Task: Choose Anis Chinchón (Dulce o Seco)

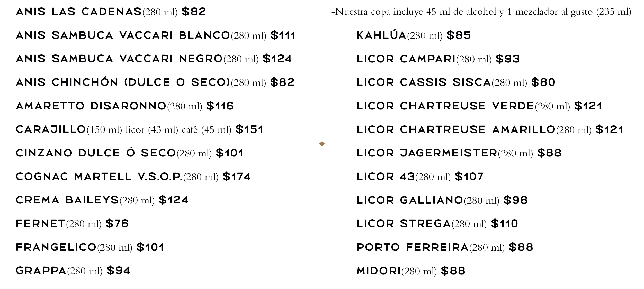Action: pyautogui.click(x=155, y=82)
